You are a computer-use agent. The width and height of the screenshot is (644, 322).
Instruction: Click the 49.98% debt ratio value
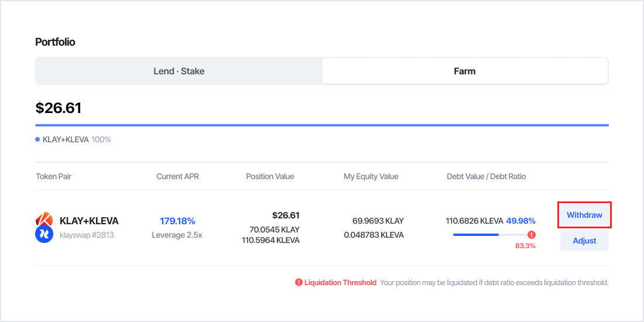coord(520,221)
